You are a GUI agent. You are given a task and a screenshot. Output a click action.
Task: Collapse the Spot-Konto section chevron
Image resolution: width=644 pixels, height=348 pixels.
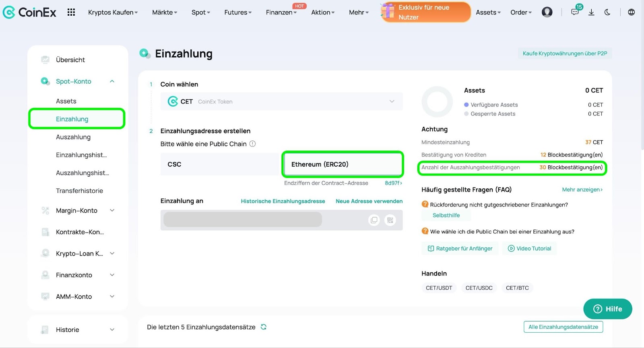112,81
